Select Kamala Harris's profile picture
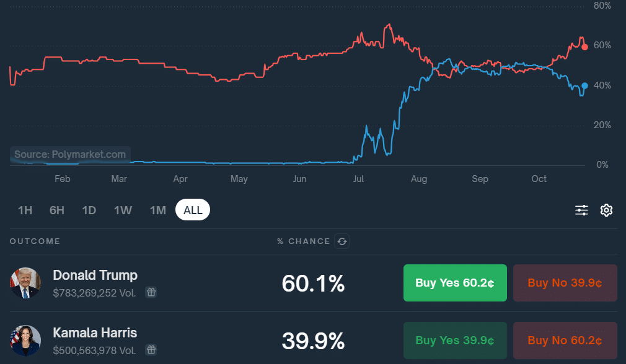Image resolution: width=626 pixels, height=364 pixels. (25, 340)
